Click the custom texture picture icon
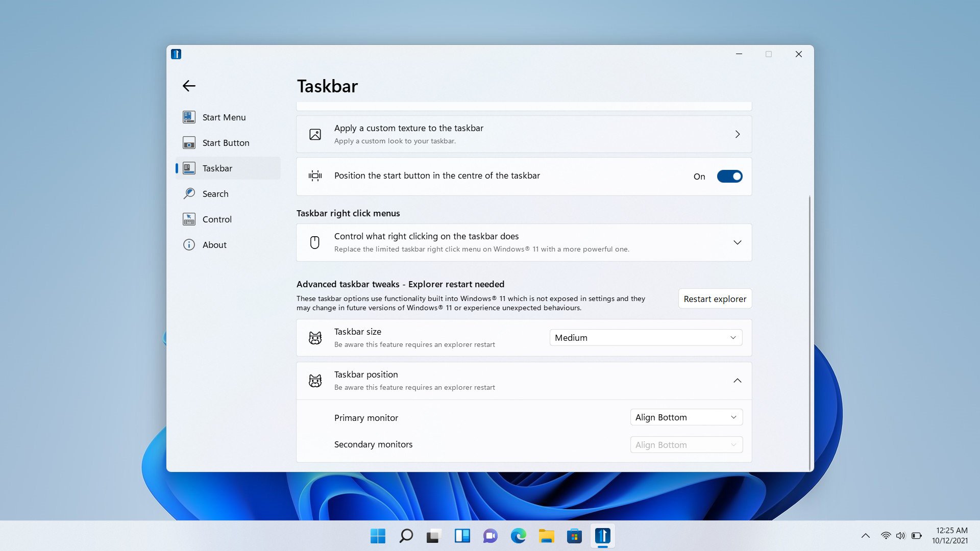980x551 pixels. 315,134
